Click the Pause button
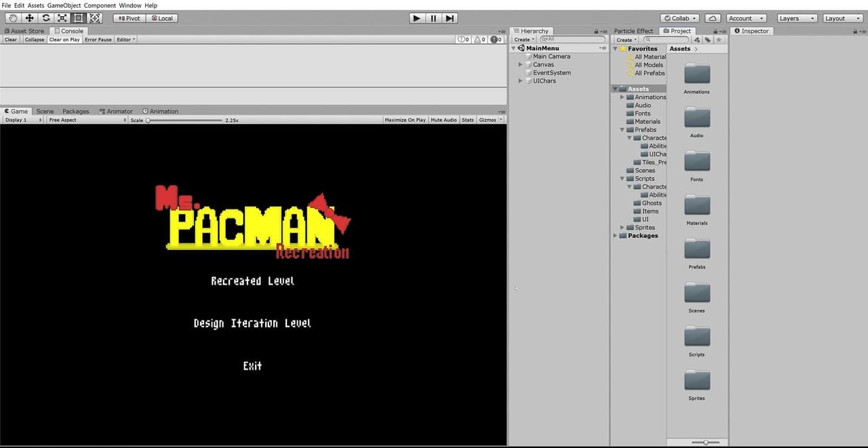868x448 pixels. tap(433, 18)
